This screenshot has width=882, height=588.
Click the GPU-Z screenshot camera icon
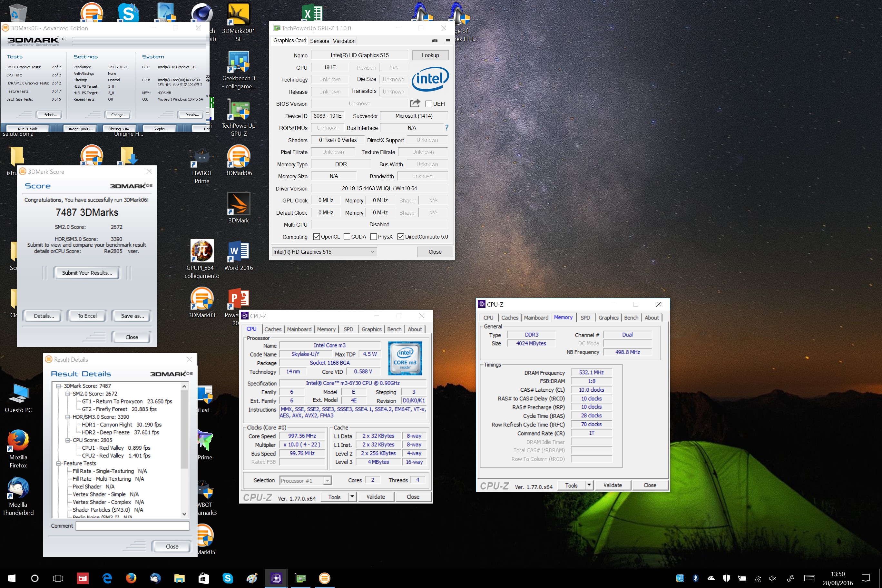click(x=435, y=41)
